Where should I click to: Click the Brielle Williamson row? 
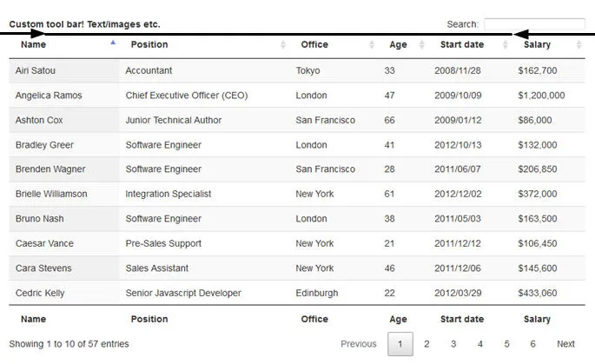296,194
